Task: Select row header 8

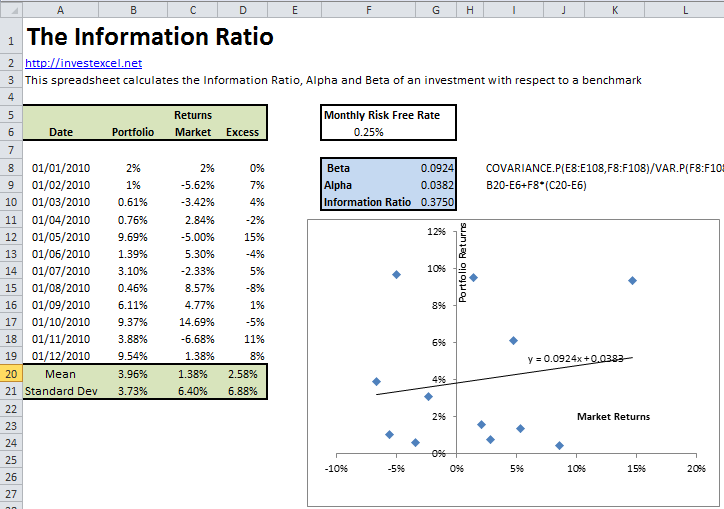Action: pyautogui.click(x=10, y=168)
